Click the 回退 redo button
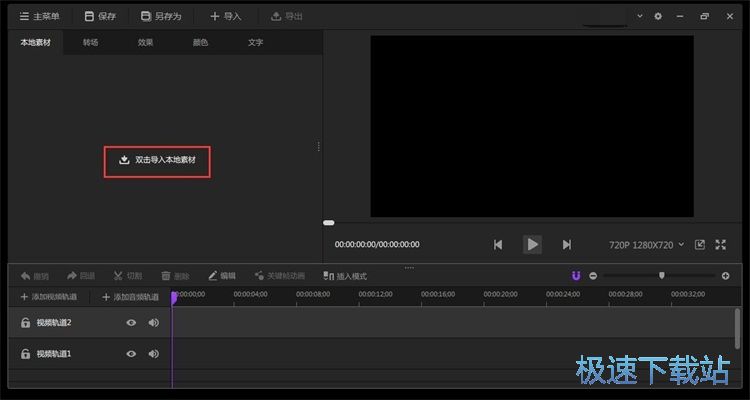750x400 pixels. coord(81,276)
